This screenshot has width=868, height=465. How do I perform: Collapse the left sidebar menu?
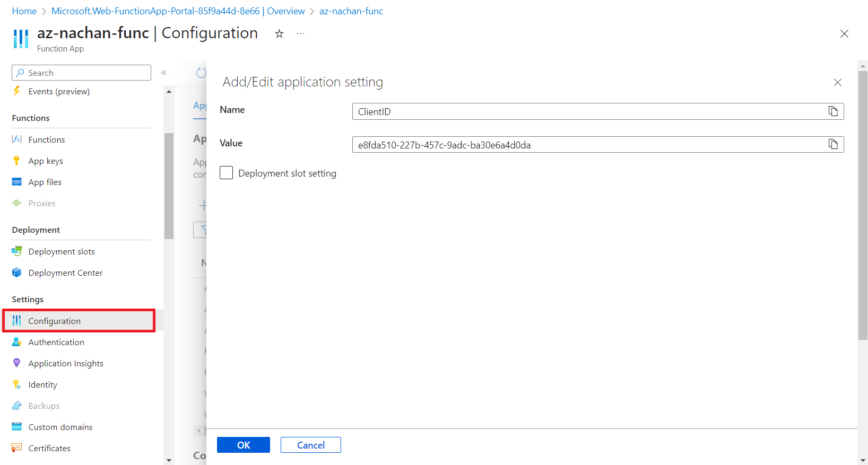click(164, 73)
